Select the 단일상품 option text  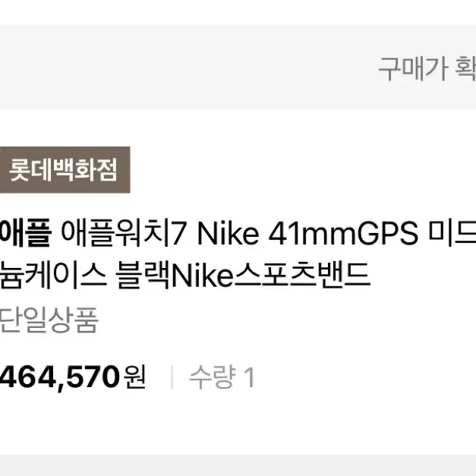pos(49,320)
